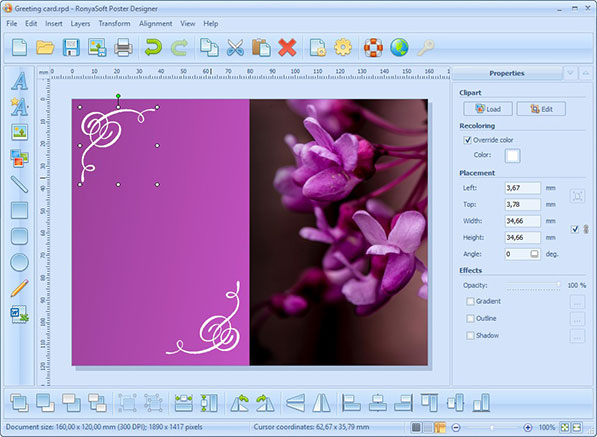The width and height of the screenshot is (597, 437).
Task: Toggle Override color checkbox
Action: click(468, 140)
